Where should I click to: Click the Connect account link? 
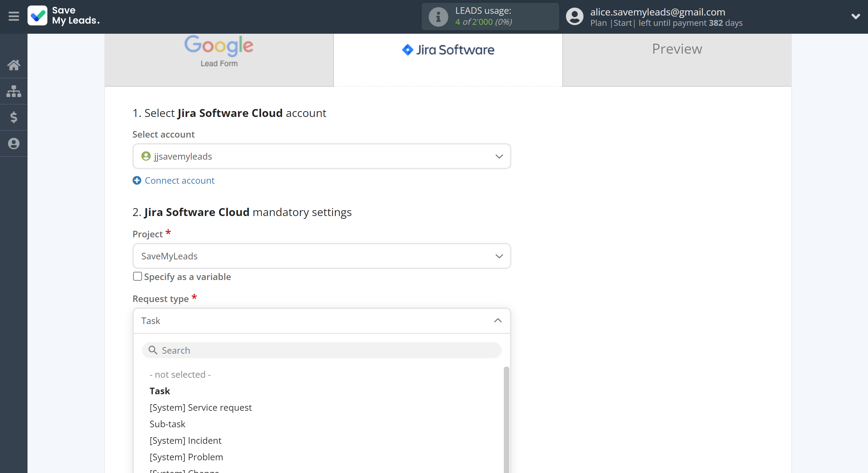point(180,180)
